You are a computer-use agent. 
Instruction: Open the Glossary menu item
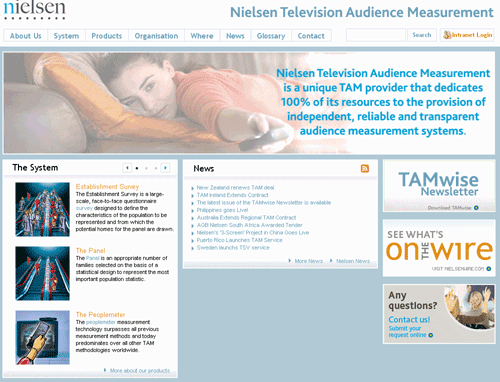point(271,36)
